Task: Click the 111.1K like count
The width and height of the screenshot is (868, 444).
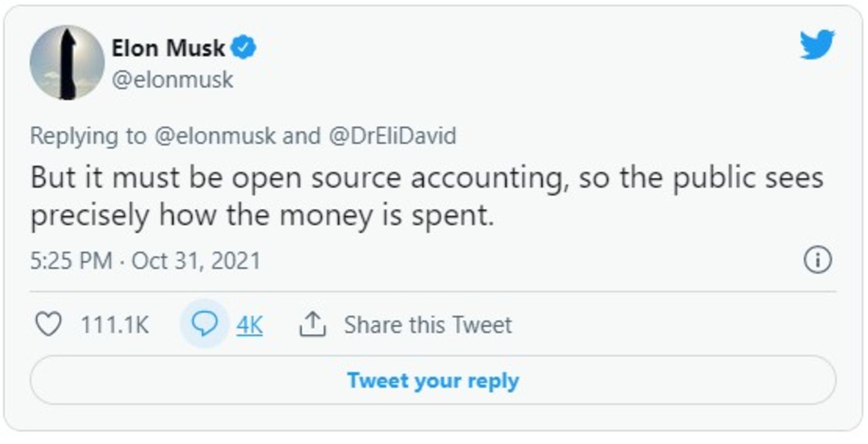Action: tap(114, 324)
